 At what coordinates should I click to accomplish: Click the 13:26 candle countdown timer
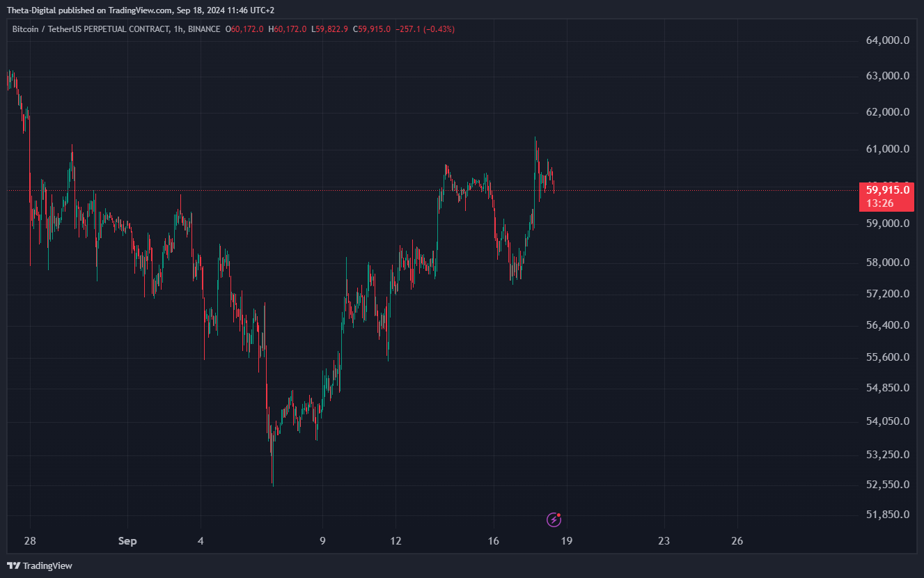pyautogui.click(x=880, y=203)
